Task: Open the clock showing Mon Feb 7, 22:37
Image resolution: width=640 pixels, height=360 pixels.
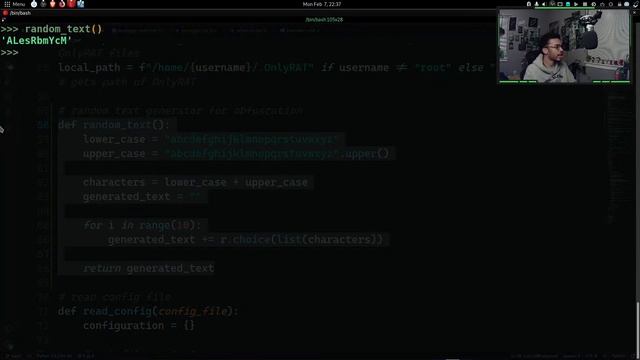Action: [x=322, y=4]
